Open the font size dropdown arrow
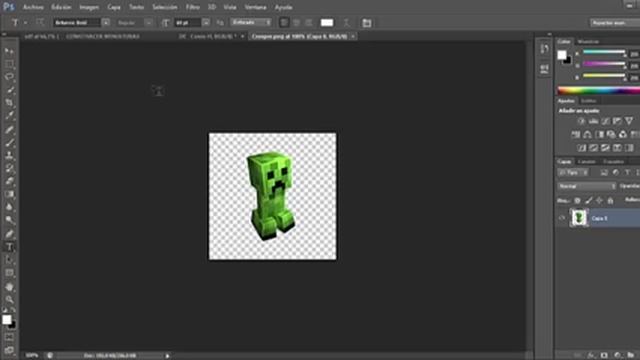This screenshot has height=360, width=640. pos(206,22)
